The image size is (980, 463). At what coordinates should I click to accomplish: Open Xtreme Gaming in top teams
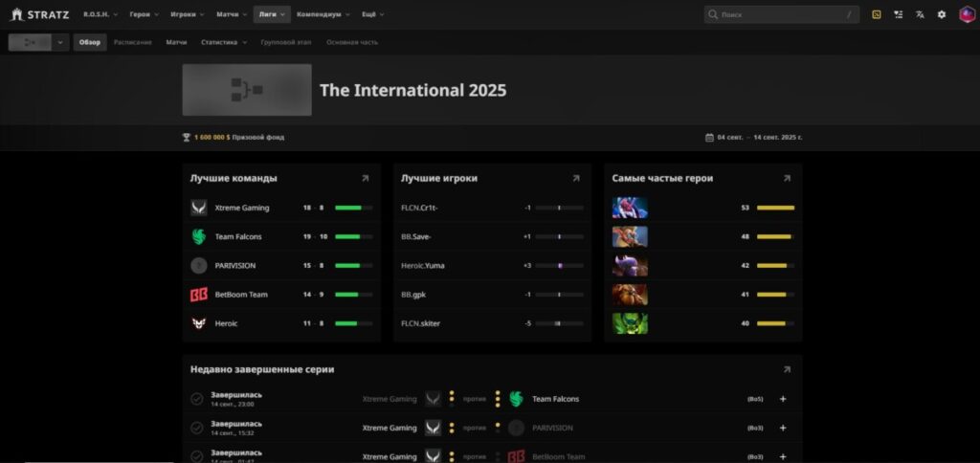coord(242,209)
